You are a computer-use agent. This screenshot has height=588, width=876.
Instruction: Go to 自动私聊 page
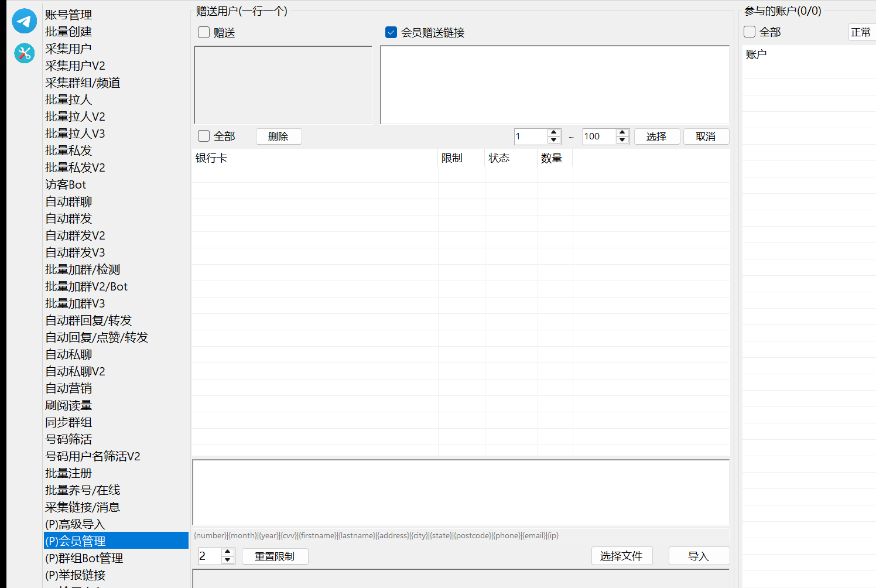tap(69, 354)
